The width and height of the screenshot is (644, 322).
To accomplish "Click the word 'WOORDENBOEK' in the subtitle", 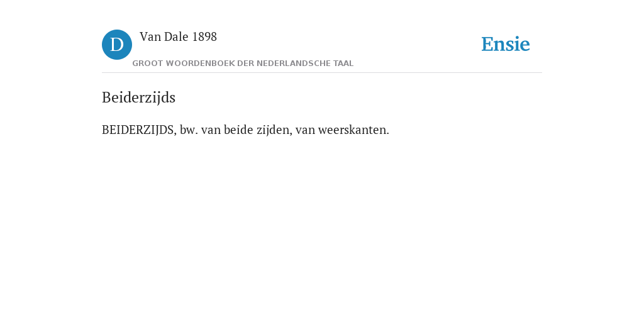I will click(201, 64).
